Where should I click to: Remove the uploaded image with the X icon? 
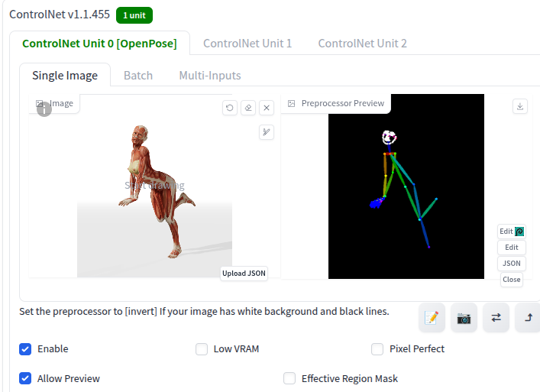coord(266,108)
